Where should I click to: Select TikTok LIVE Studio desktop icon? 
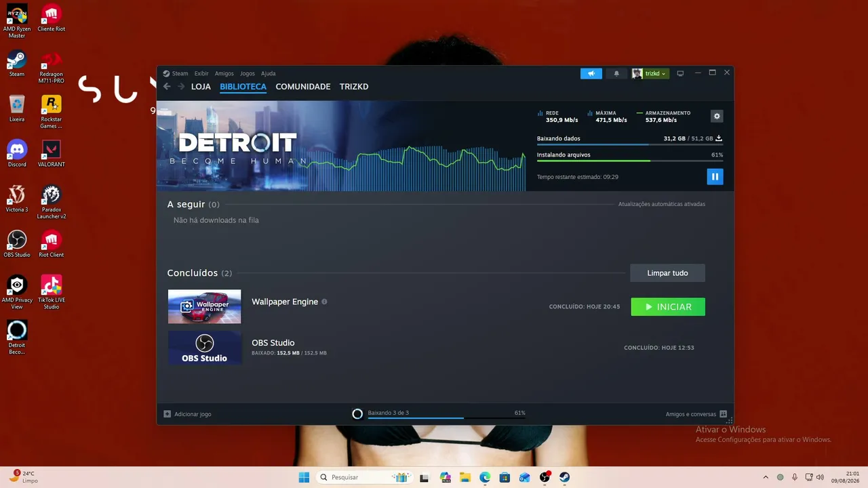click(51, 293)
